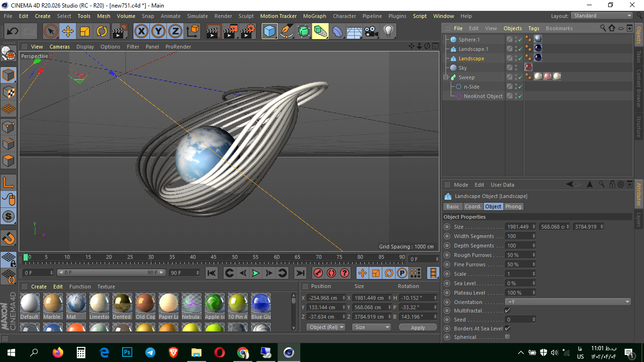Click the Coordinate System icon
This screenshot has width=644, height=362.
click(x=192, y=32)
